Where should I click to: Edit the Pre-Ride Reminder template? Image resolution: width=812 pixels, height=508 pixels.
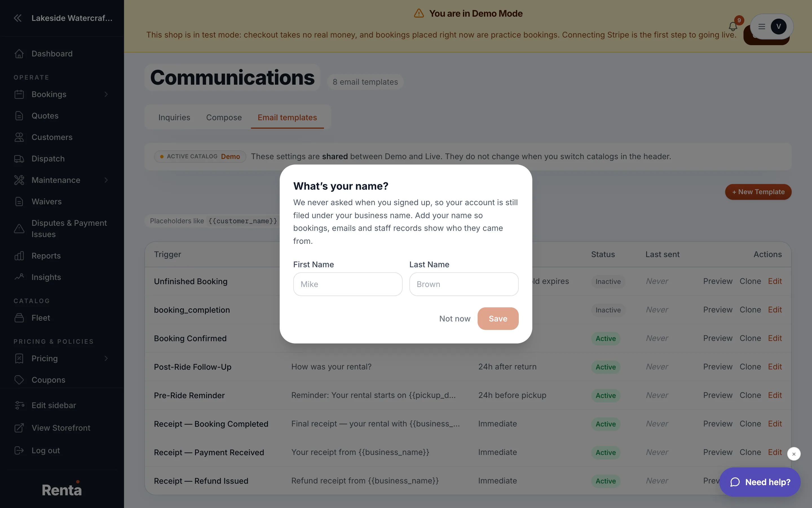(x=775, y=395)
